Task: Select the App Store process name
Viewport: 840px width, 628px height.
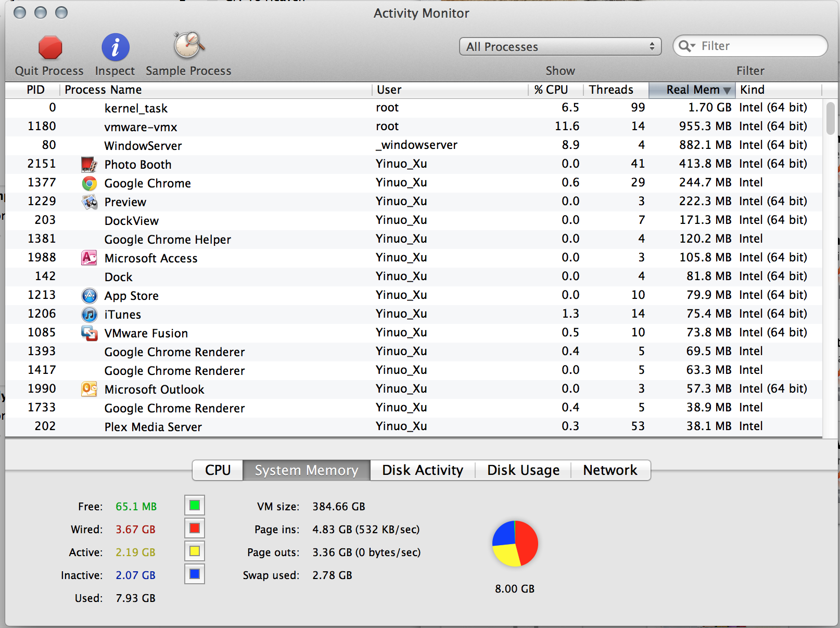Action: pos(132,296)
